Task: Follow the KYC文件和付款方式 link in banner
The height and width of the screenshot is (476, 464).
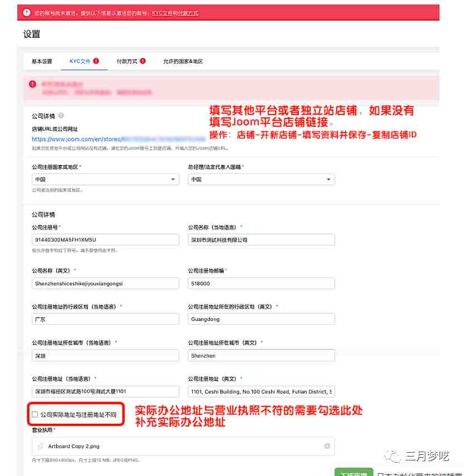Action: [x=175, y=13]
